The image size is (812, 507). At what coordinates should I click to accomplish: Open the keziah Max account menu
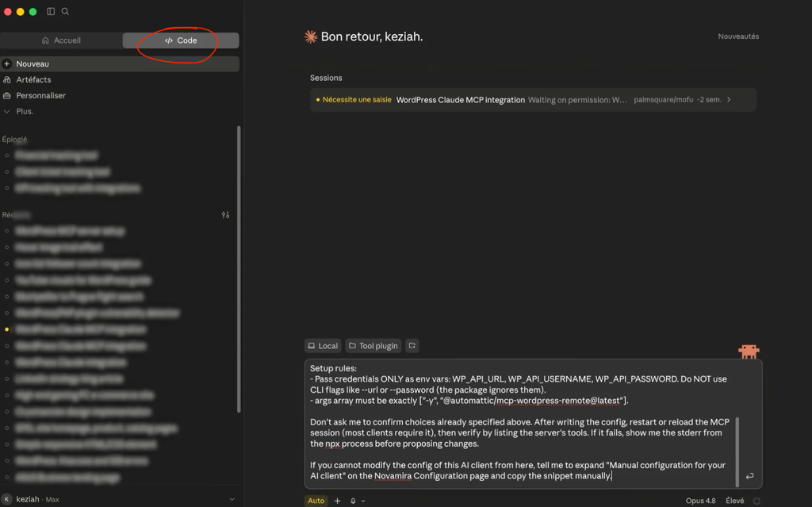(x=120, y=499)
